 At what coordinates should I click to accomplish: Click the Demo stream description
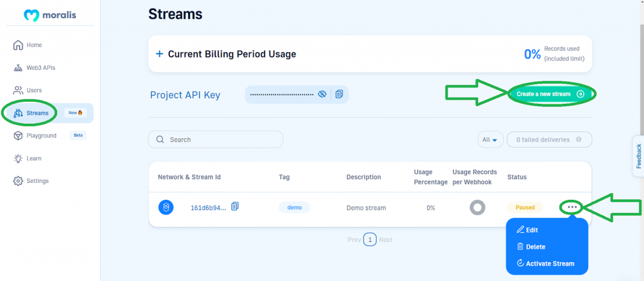(x=367, y=208)
